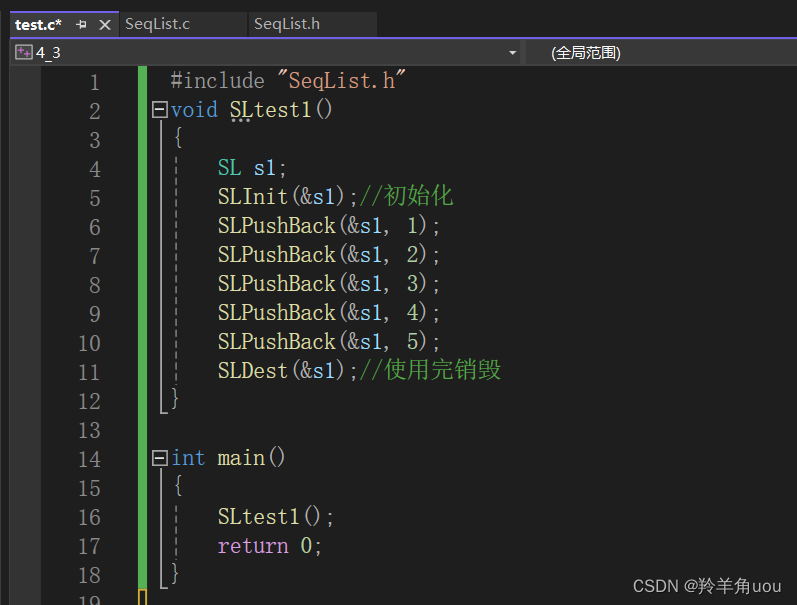797x605 pixels.
Task: Click the //使用完销毁 comment
Action: click(430, 370)
